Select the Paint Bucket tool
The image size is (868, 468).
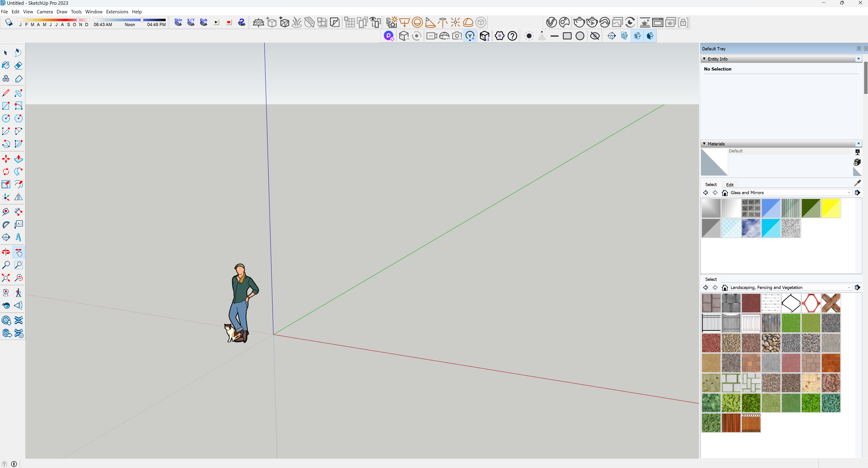[x=6, y=65]
